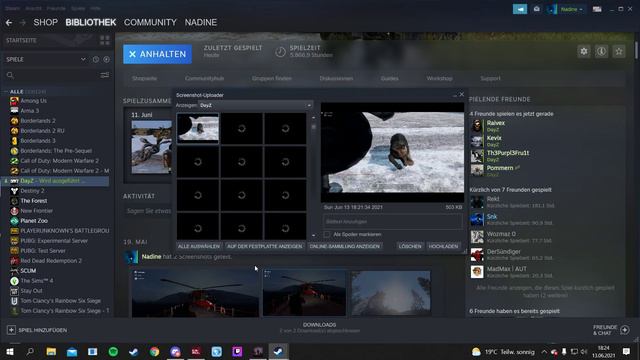The width and height of the screenshot is (640, 360).
Task: Open the Anzeigen game dropdown in uploader
Action: coord(256,105)
